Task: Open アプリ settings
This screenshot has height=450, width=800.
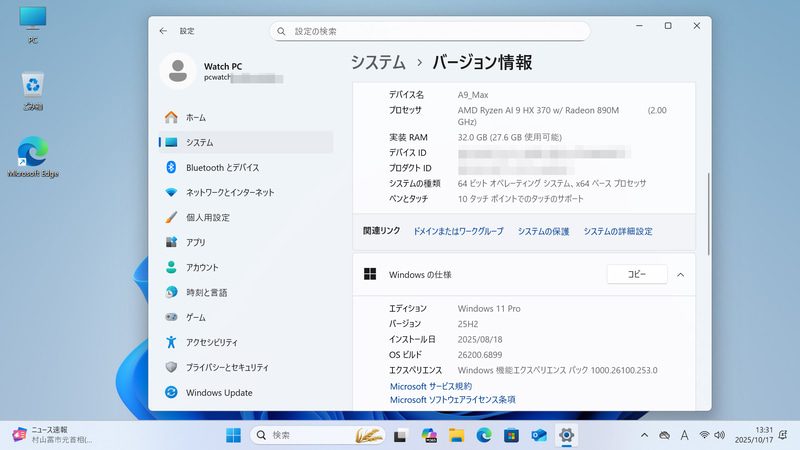Action: tap(246, 242)
